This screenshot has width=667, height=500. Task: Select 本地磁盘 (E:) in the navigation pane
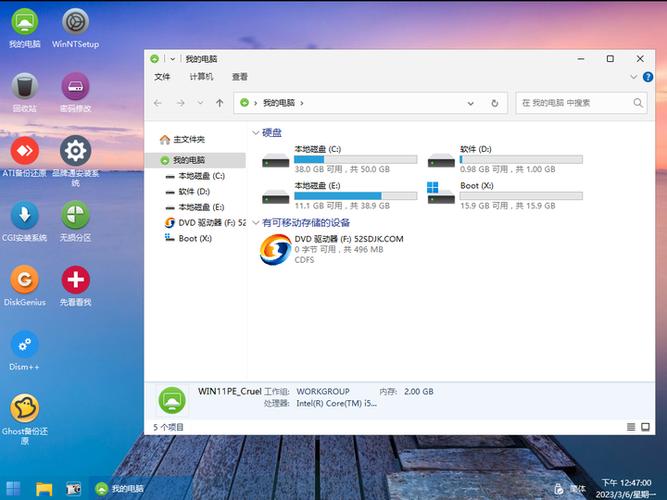[x=195, y=207]
